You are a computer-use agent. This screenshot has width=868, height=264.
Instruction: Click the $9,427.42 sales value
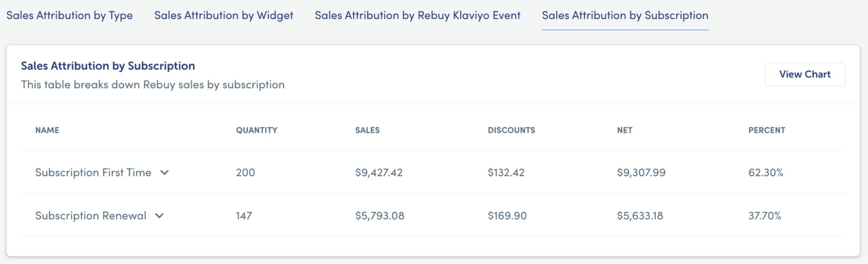379,173
